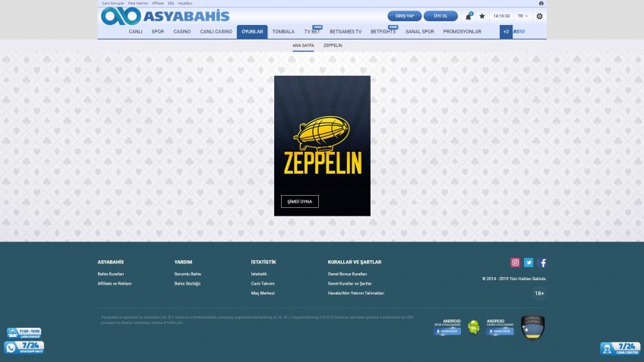The image size is (644, 362).
Task: Open the notifications bell
Action: (469, 17)
